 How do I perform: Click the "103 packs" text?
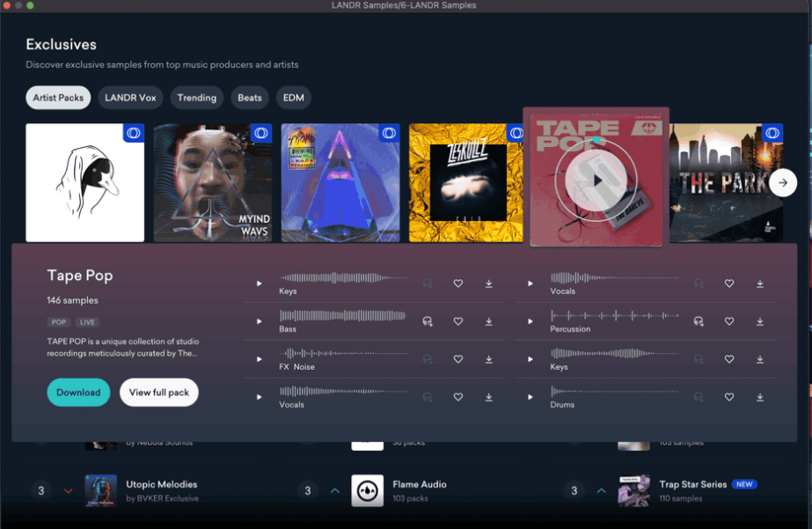[410, 498]
